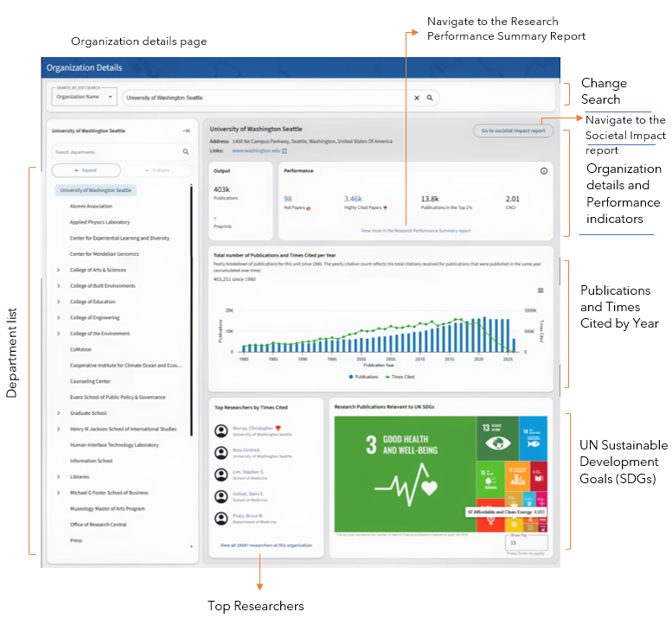This screenshot has width=672, height=631.
Task: Click trophy icon next to Murray, Christopher
Action: [x=278, y=428]
